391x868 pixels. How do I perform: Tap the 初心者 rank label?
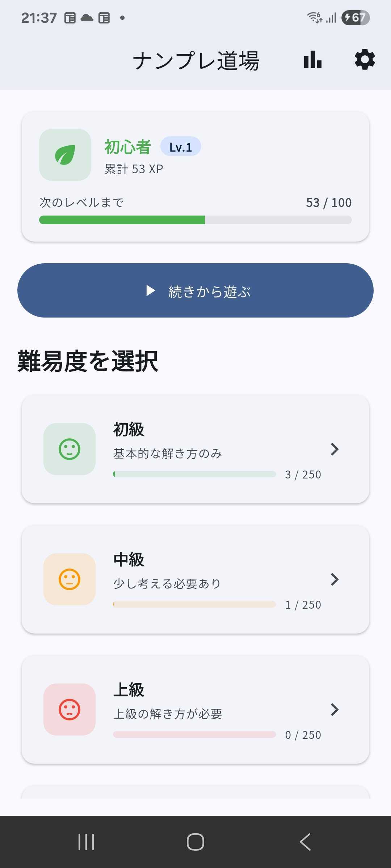[x=128, y=147]
